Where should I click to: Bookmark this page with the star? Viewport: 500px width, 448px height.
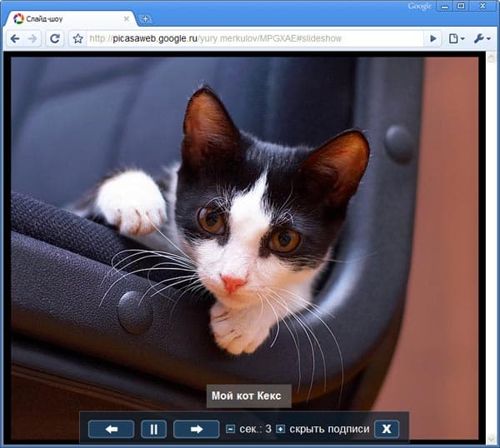[77, 39]
